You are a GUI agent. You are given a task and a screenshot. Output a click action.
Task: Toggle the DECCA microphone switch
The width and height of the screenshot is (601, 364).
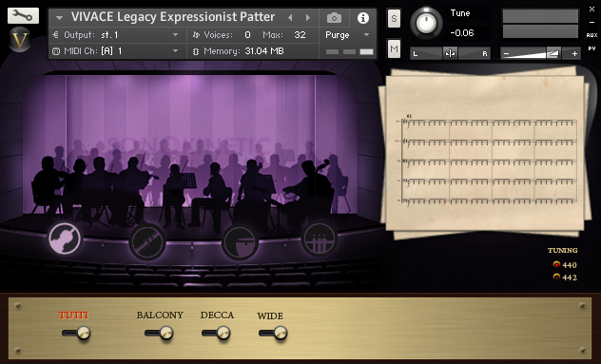(x=216, y=333)
